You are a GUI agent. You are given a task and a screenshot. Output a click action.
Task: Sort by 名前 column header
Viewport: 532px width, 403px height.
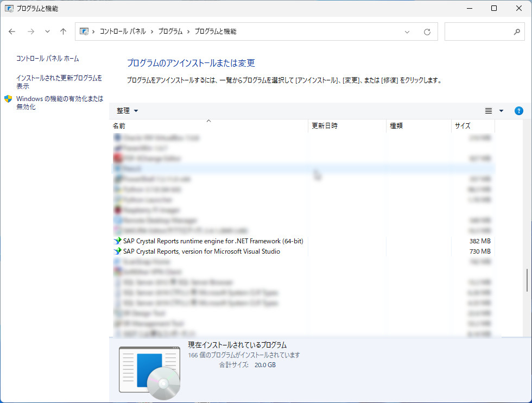click(119, 126)
